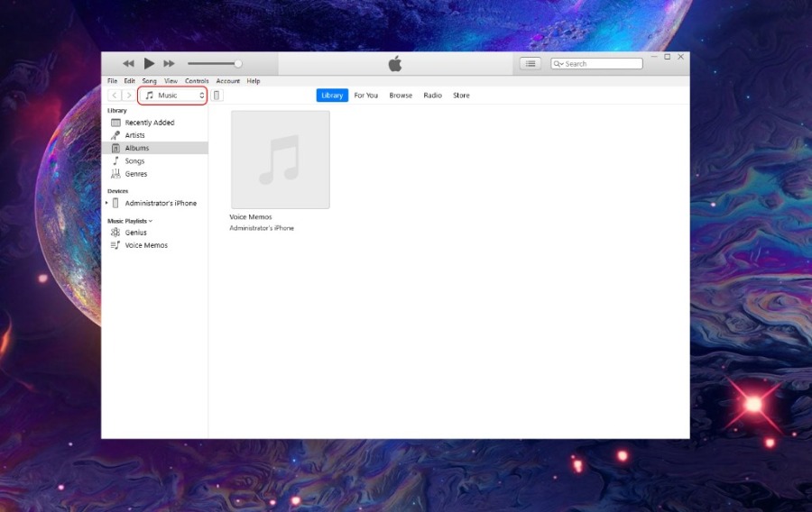Click the Voice Memos playlist icon

pos(115,245)
